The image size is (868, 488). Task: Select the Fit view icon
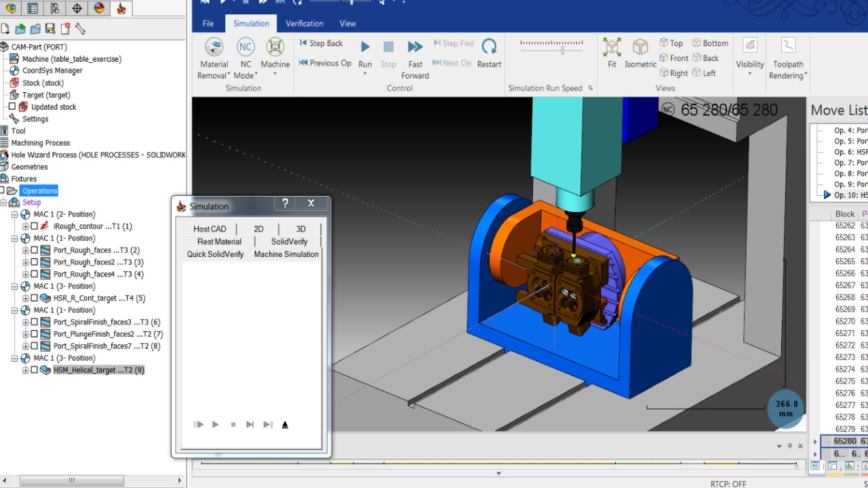point(612,47)
